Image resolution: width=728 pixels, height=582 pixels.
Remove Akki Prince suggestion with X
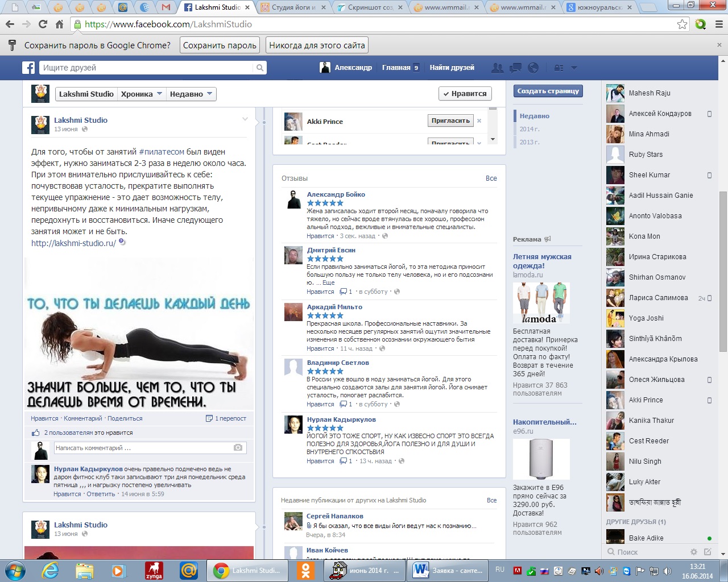[x=479, y=120]
